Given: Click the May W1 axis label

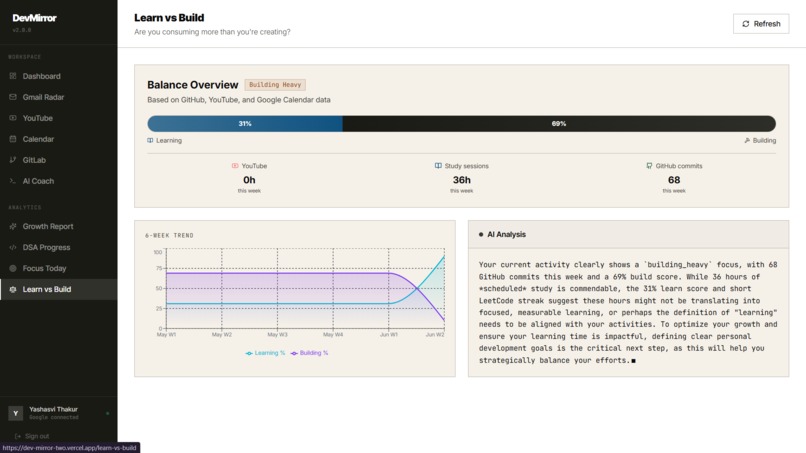Looking at the screenshot, I should (166, 335).
